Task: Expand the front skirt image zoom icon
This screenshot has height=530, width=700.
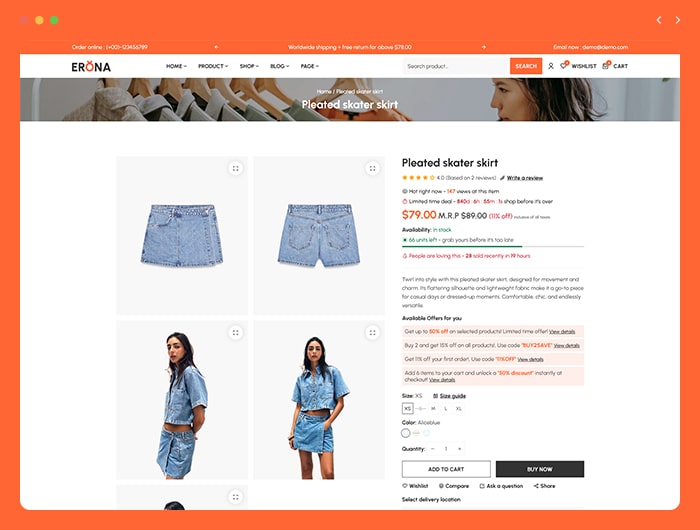Action: (x=236, y=168)
